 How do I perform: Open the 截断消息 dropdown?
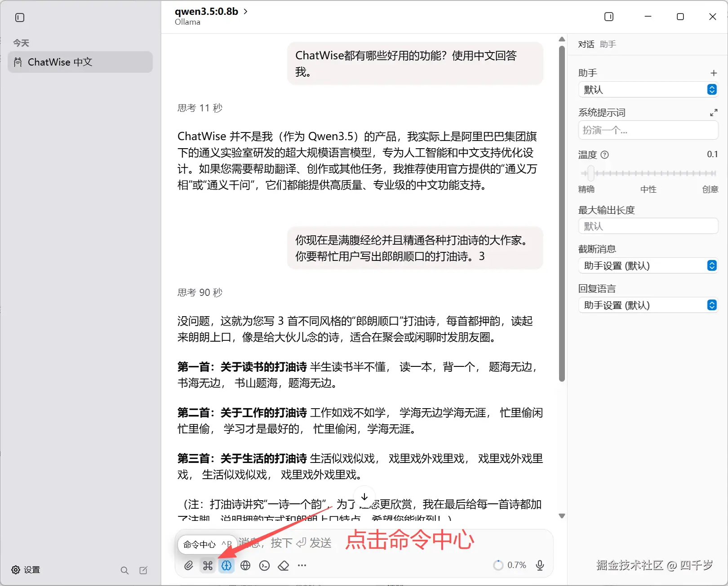point(648,265)
